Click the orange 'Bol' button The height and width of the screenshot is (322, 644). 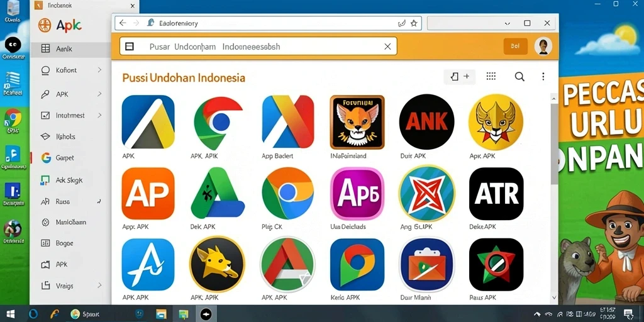pyautogui.click(x=515, y=47)
